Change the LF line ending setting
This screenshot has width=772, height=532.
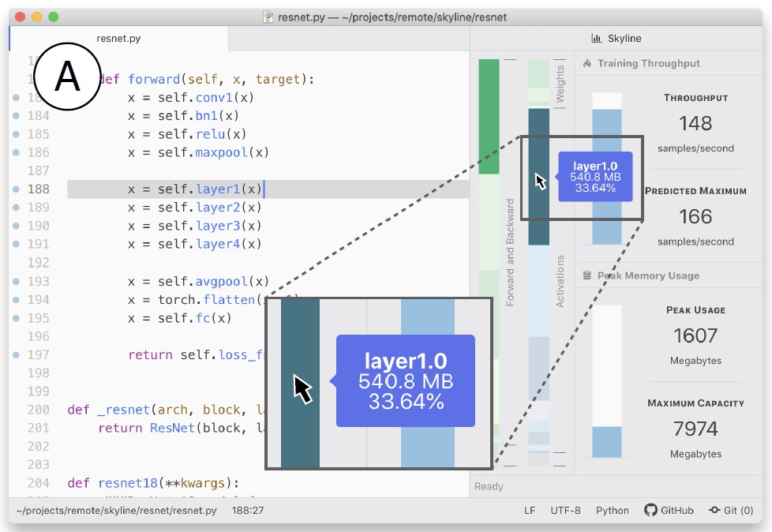coord(530,510)
